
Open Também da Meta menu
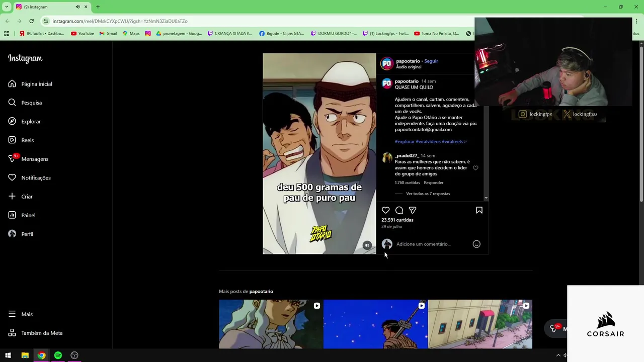35,333
